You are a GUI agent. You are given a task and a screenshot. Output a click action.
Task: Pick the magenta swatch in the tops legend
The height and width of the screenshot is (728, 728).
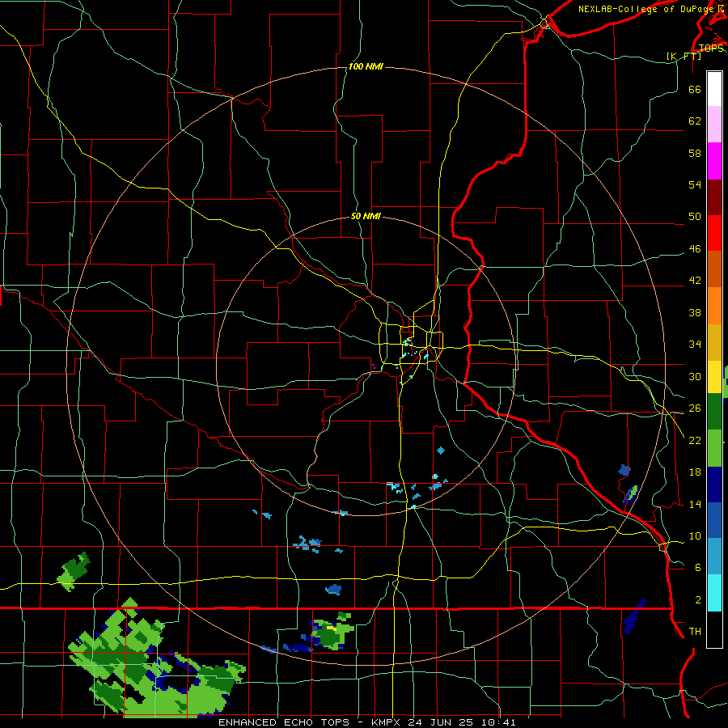coord(714,161)
